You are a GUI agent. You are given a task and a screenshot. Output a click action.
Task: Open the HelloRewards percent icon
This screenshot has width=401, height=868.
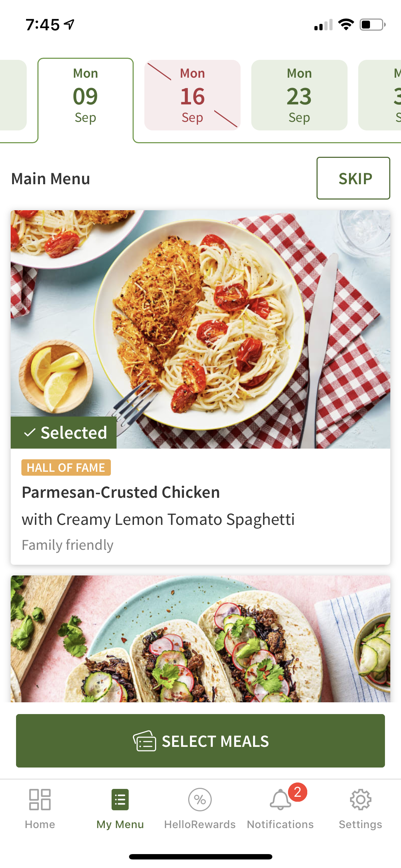(x=200, y=800)
